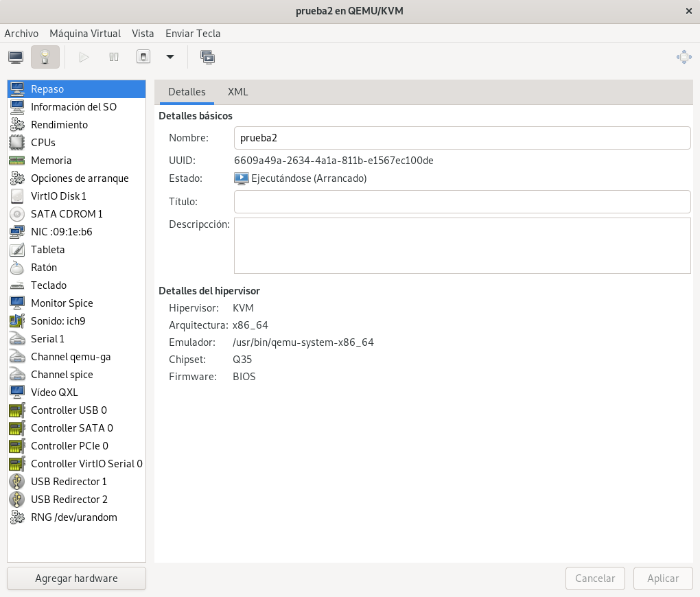Select SATA CDROM 1 device

point(76,214)
